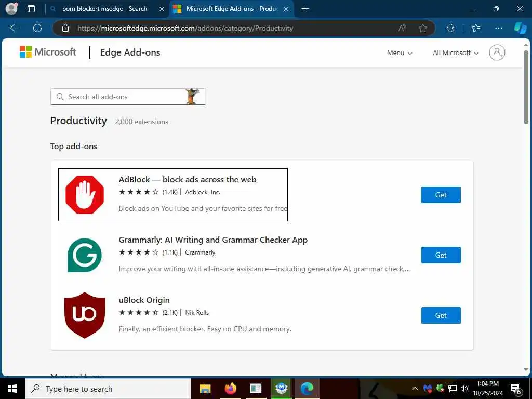Focus the Search all add-ons field
Screen dimensions: 532x399
coord(128,97)
